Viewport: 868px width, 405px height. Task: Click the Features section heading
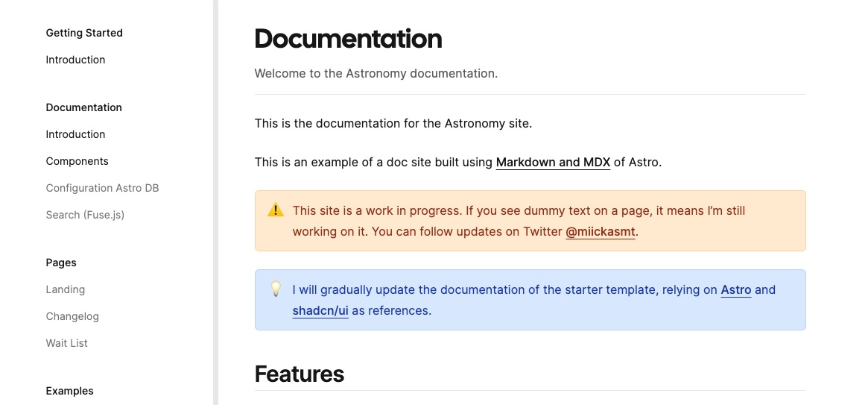tap(300, 374)
